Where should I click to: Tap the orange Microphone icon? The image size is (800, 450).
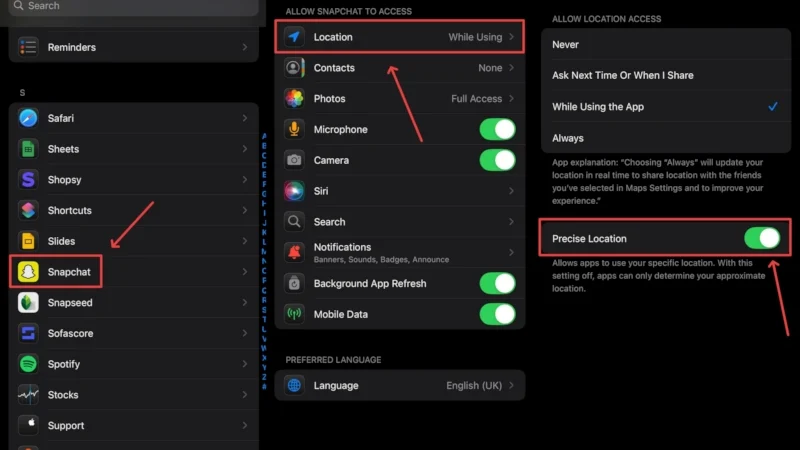click(x=294, y=129)
